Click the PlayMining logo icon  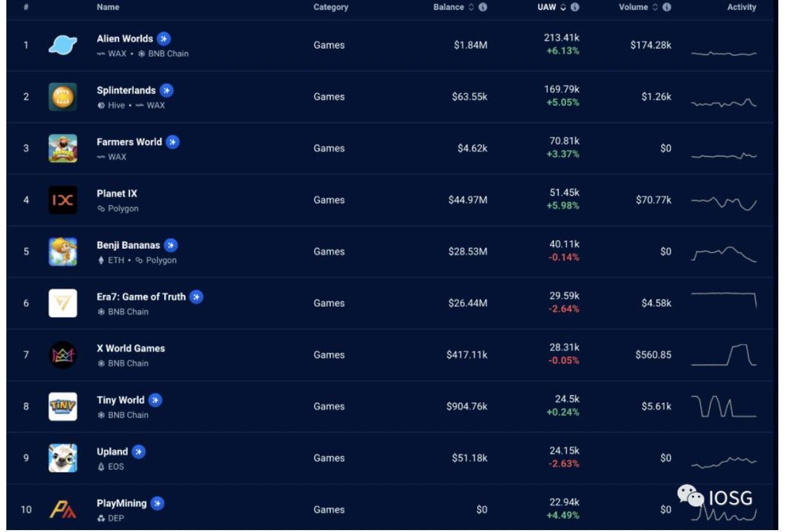pos(63,509)
